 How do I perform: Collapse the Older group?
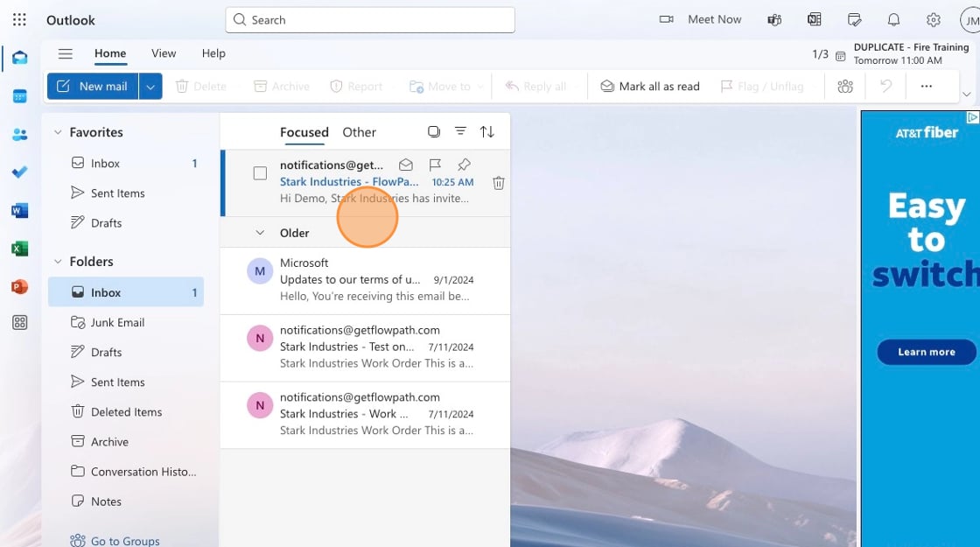click(260, 233)
